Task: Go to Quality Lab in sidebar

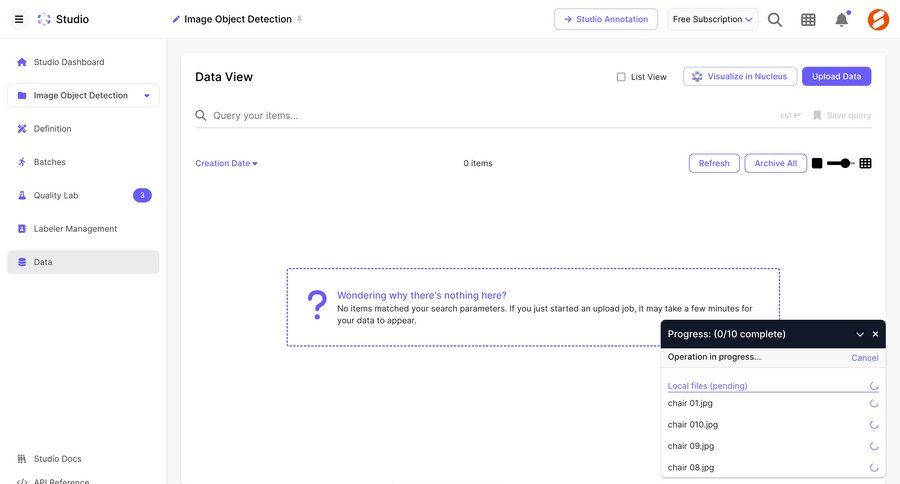Action: [x=56, y=195]
